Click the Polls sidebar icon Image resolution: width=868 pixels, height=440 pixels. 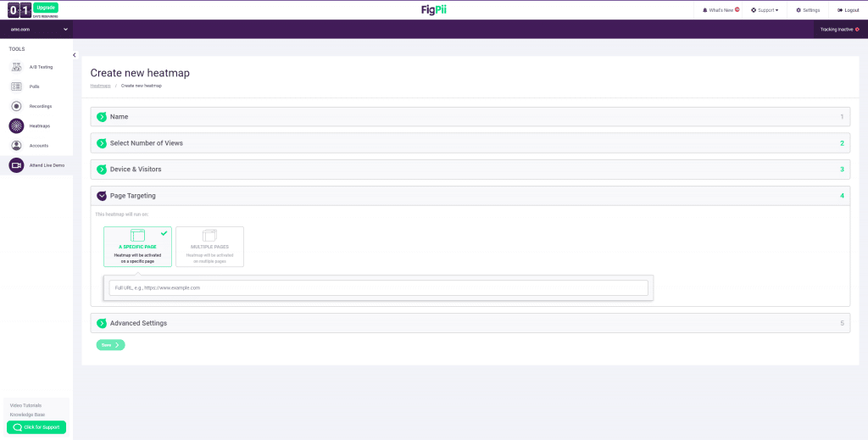tap(16, 86)
